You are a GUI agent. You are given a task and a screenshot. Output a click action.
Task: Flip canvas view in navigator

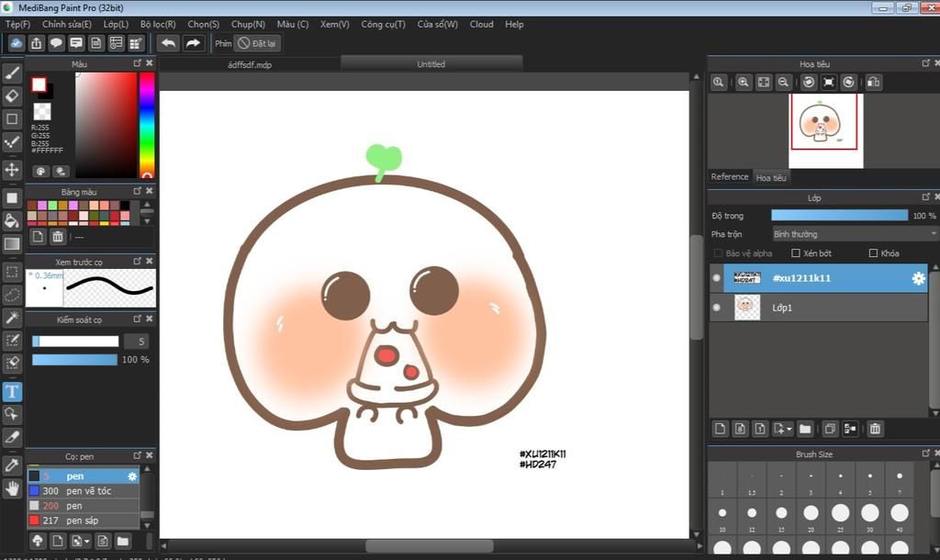(874, 83)
